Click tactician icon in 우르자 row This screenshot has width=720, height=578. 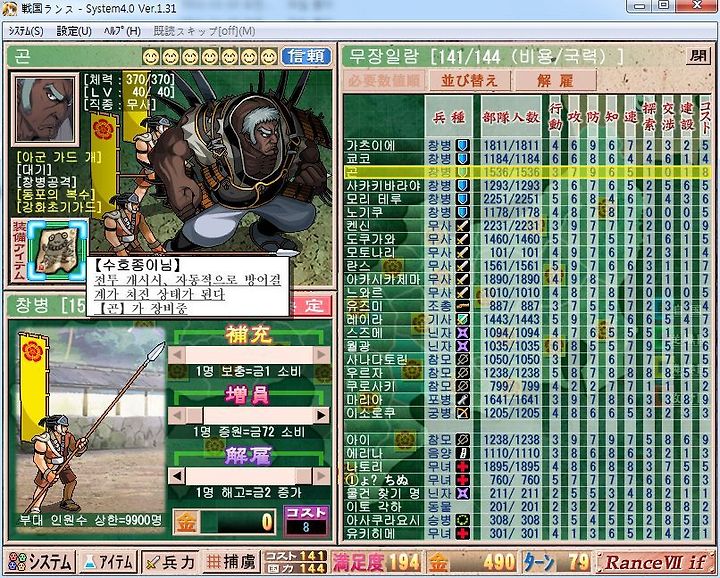point(462,372)
